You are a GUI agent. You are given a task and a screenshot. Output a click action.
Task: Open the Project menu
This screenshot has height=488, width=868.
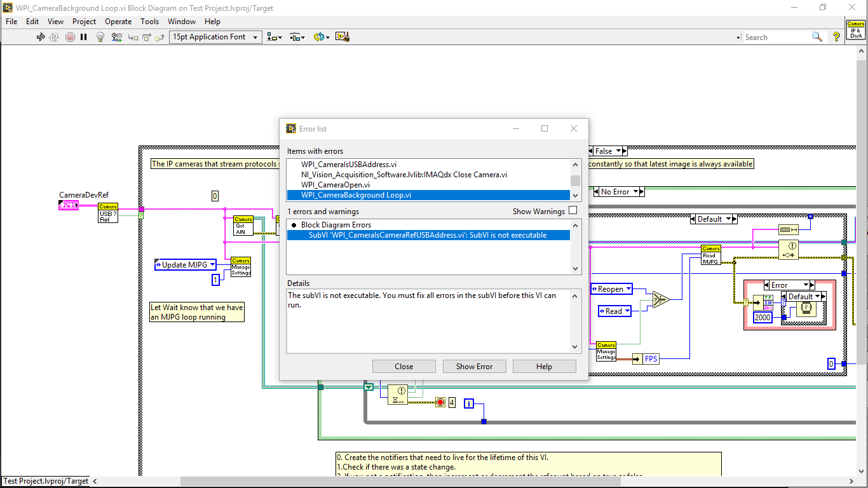pos(84,21)
